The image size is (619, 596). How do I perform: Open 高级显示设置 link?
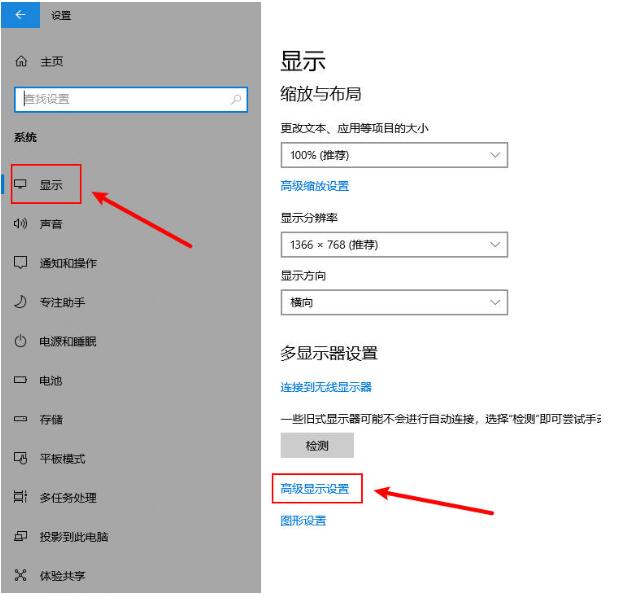point(315,489)
